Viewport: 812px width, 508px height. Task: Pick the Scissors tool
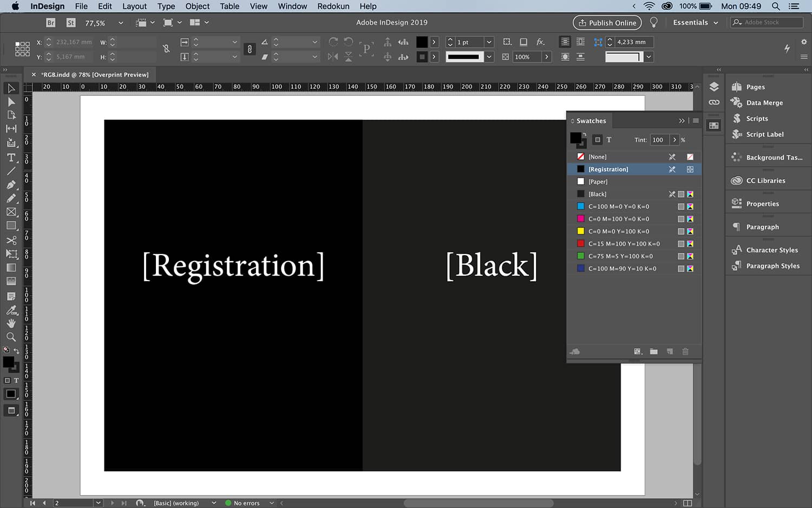(x=11, y=240)
